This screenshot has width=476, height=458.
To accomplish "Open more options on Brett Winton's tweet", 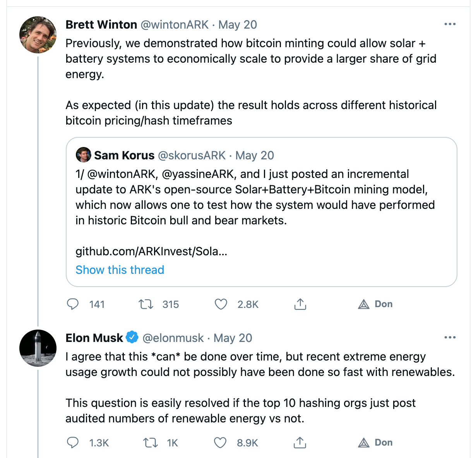I will 450,24.
